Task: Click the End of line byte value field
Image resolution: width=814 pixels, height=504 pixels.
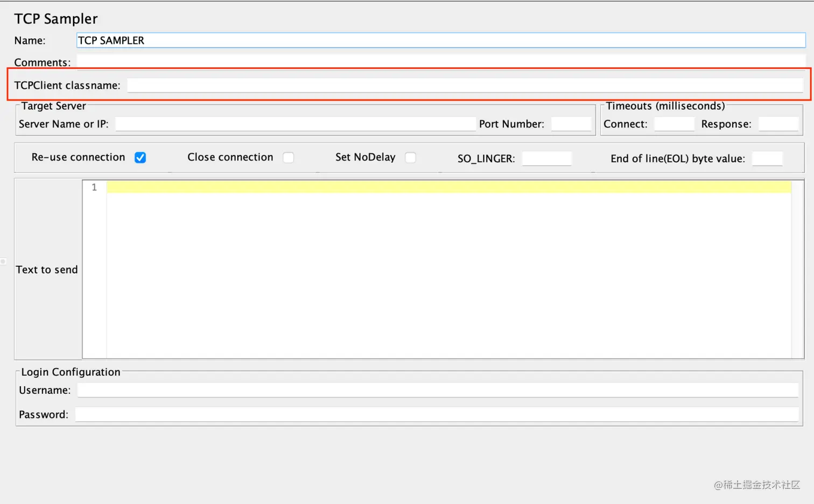Action: click(x=767, y=158)
